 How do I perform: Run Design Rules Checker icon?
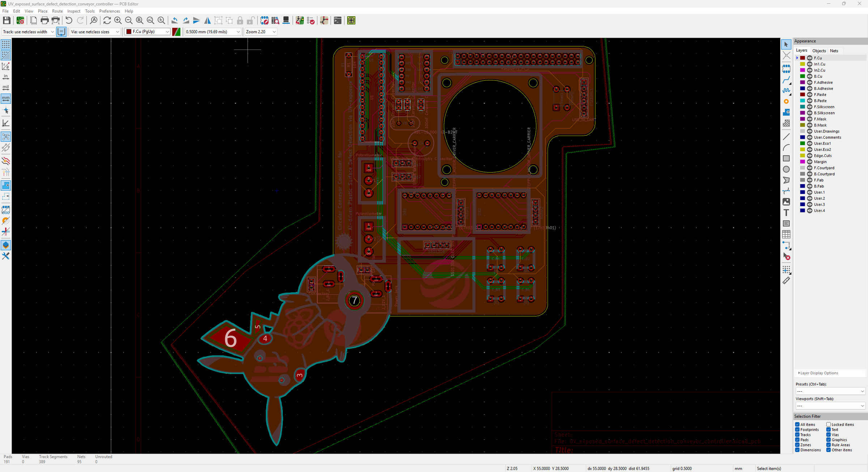(311, 21)
